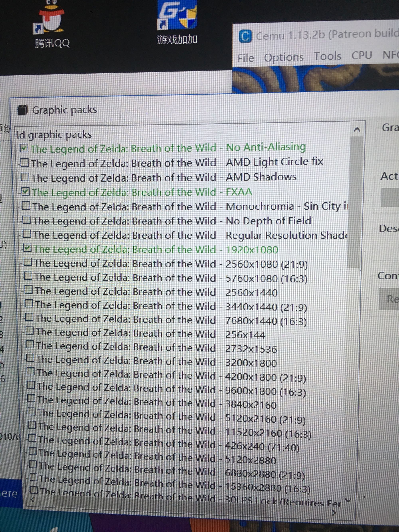Click the Cemu logo in title bar
Screen dimensions: 399x532
(x=245, y=37)
